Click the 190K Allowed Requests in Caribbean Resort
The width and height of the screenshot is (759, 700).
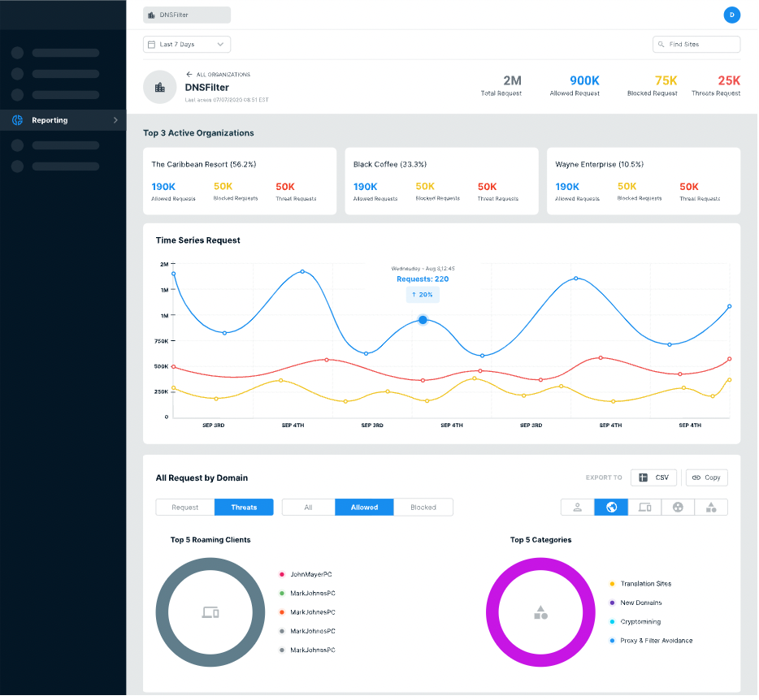coord(174,192)
